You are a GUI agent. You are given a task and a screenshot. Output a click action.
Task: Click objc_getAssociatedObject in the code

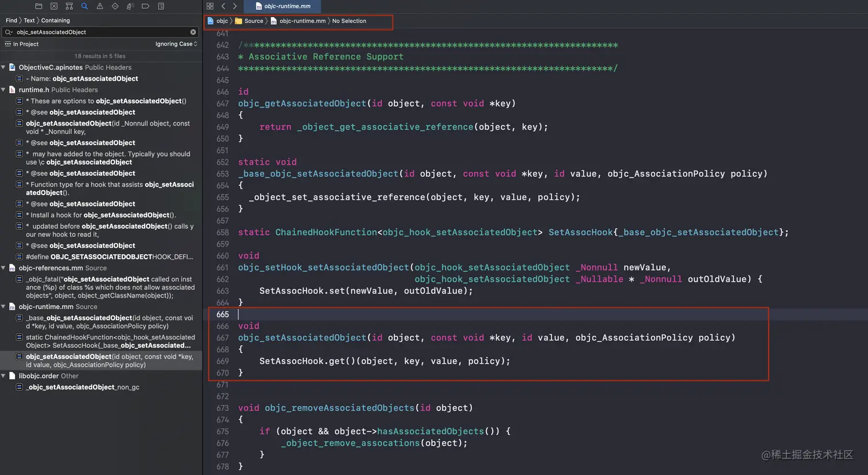click(302, 103)
